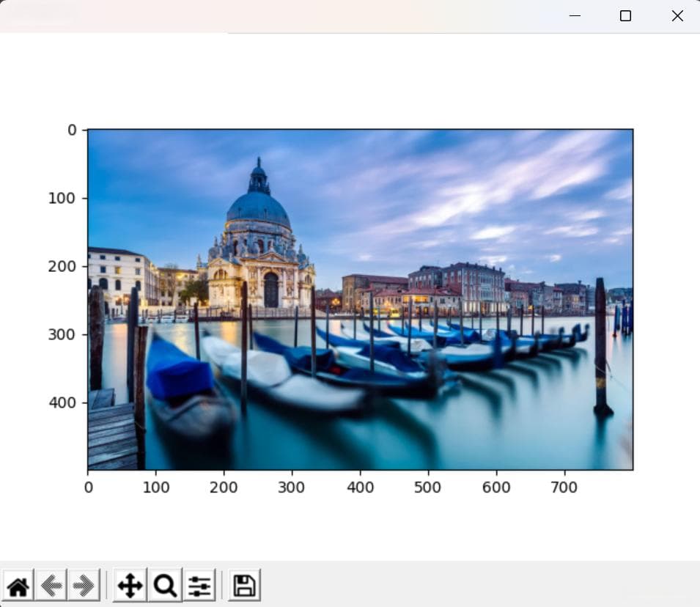Click y-axis tick label 300
This screenshot has width=700, height=607.
62,334
